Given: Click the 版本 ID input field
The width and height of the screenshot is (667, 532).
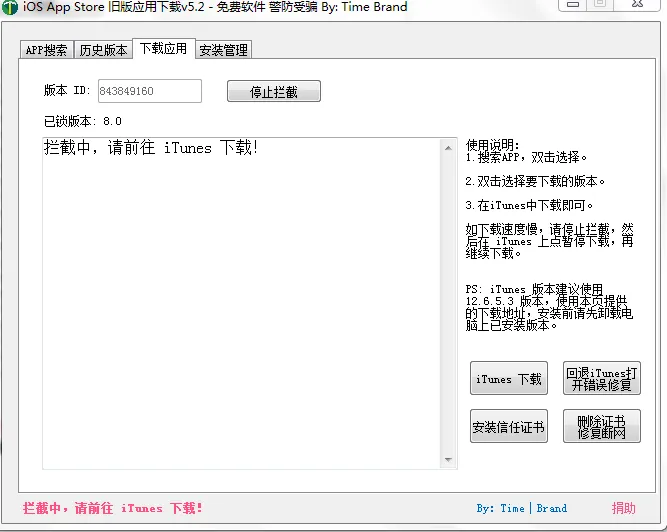Looking at the screenshot, I should coord(150,91).
